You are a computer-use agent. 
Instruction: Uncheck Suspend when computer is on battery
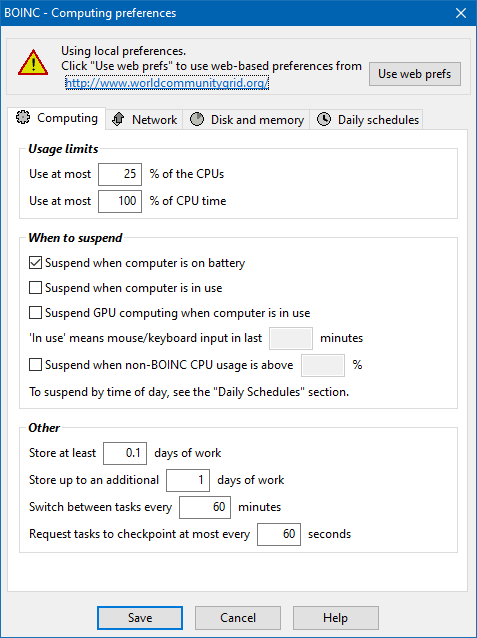coord(35,263)
